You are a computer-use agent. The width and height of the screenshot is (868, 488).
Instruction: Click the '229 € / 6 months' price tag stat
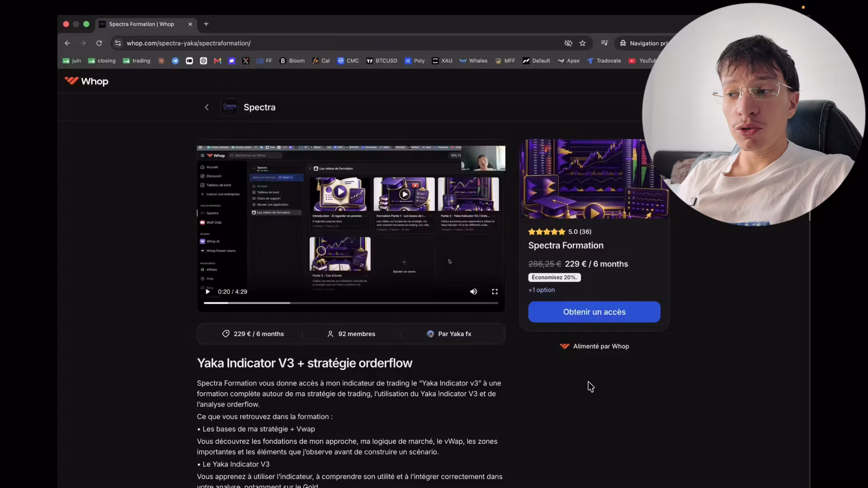[x=253, y=334]
